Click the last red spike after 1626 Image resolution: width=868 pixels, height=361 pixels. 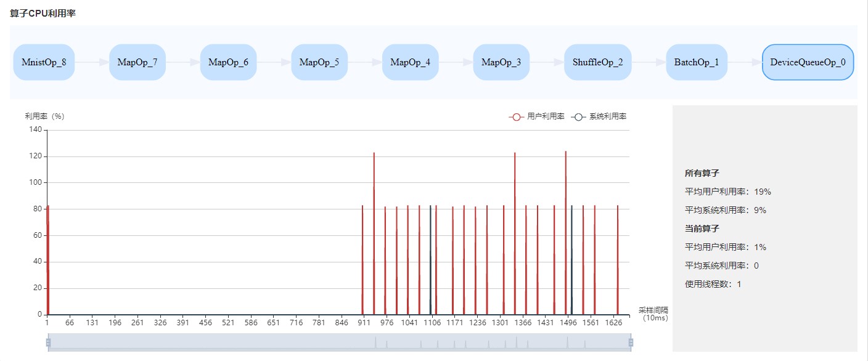[x=618, y=259]
